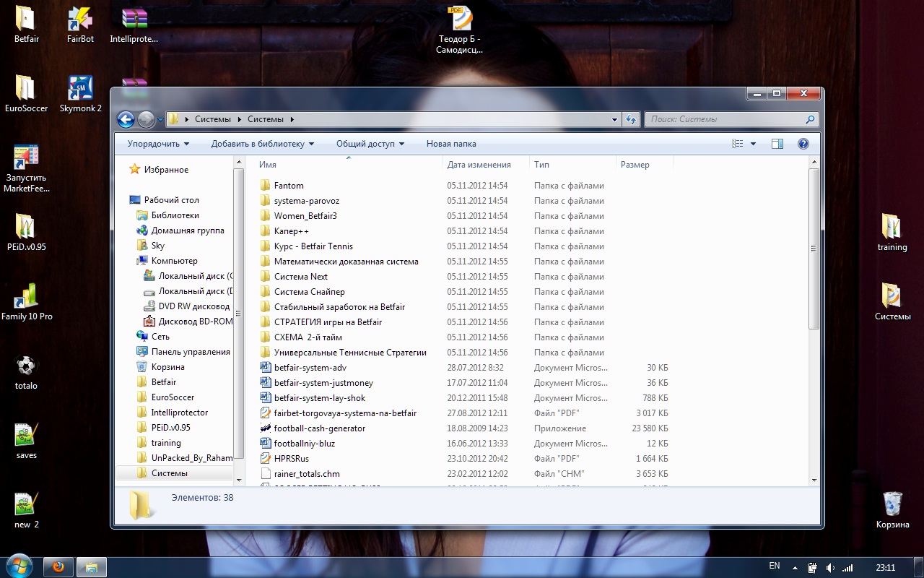Expand the address bar history dropdown
Viewport: 924px width, 578px height.
pos(615,119)
